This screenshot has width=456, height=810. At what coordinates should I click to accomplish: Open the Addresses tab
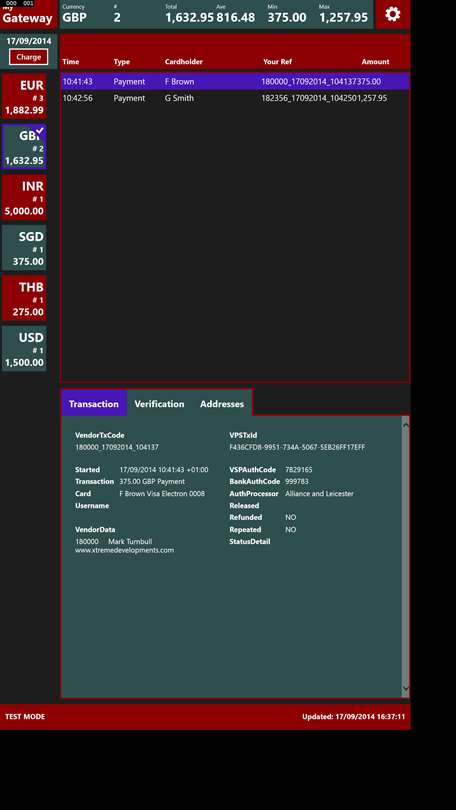[222, 403]
